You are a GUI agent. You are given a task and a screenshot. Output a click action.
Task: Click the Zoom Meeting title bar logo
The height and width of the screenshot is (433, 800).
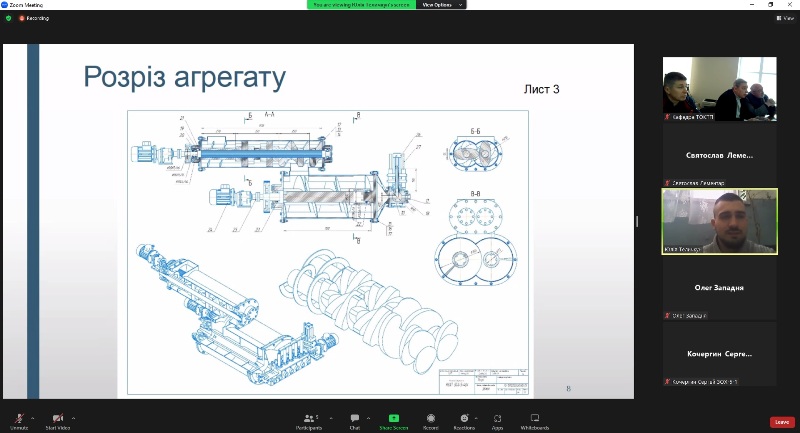pyautogui.click(x=4, y=5)
